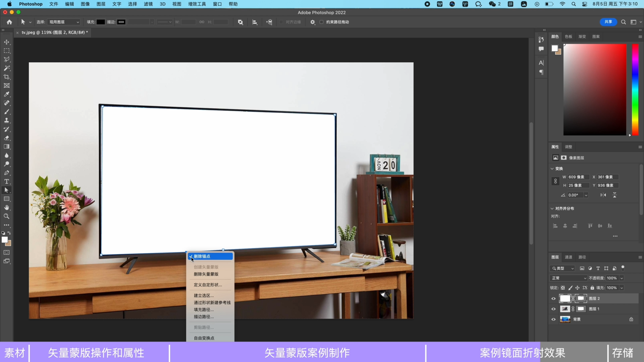
Task: Click the 共享 button
Action: 608,22
